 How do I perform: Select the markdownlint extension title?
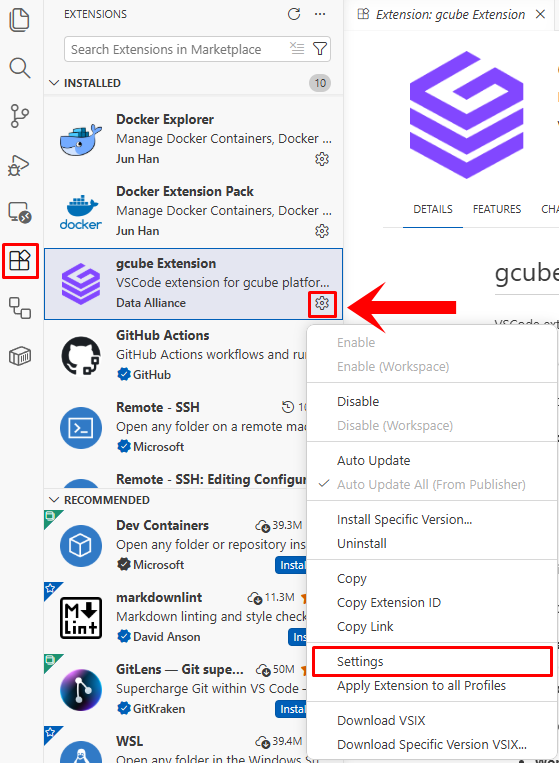coord(159,598)
